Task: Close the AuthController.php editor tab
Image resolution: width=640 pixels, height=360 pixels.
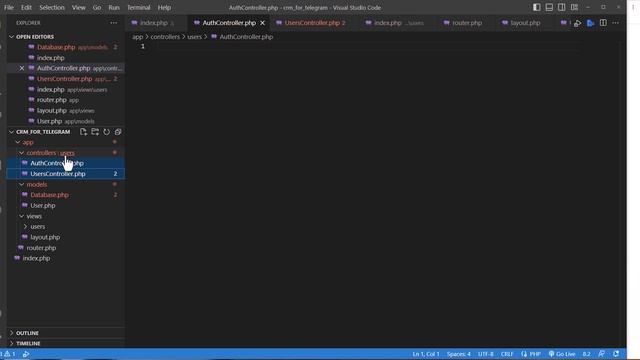Action: click(x=262, y=23)
